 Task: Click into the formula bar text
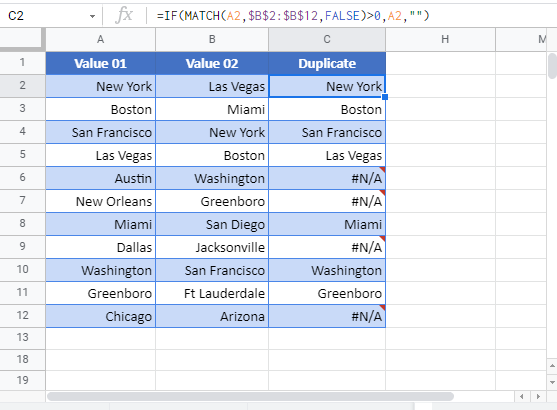coord(293,16)
